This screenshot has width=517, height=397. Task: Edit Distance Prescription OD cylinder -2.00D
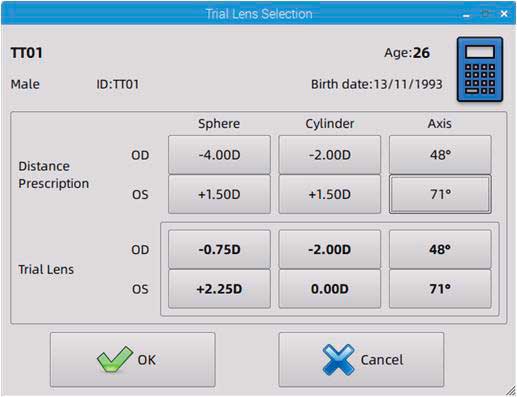coord(330,155)
